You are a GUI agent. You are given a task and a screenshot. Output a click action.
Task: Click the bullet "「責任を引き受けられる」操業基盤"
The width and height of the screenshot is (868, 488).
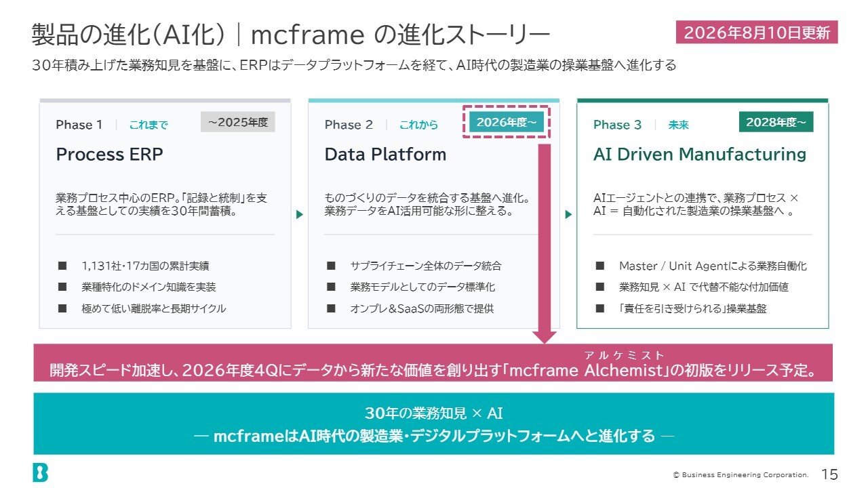point(692,308)
